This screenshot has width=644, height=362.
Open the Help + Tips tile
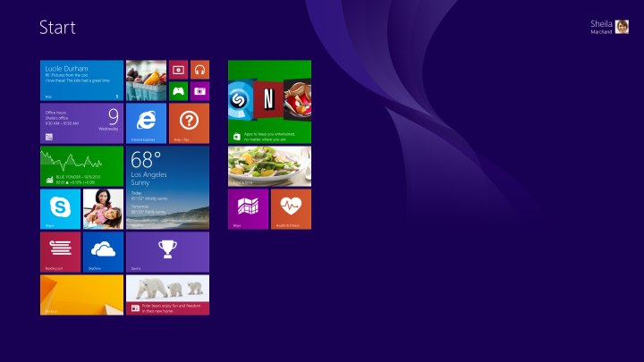tap(189, 122)
